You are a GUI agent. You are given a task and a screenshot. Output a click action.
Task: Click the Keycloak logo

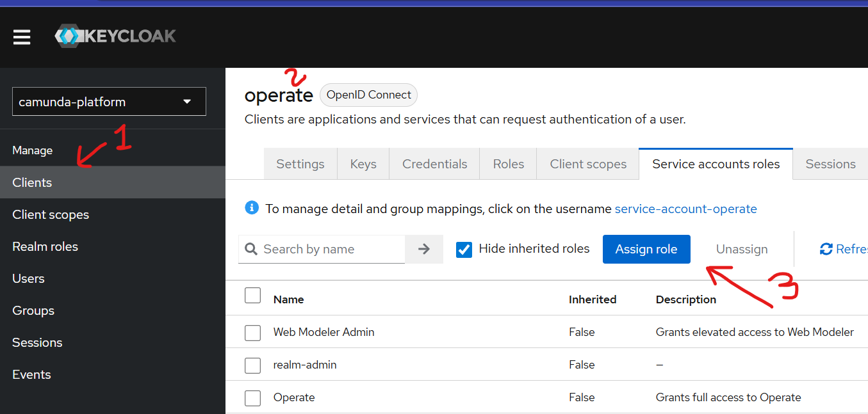click(115, 36)
